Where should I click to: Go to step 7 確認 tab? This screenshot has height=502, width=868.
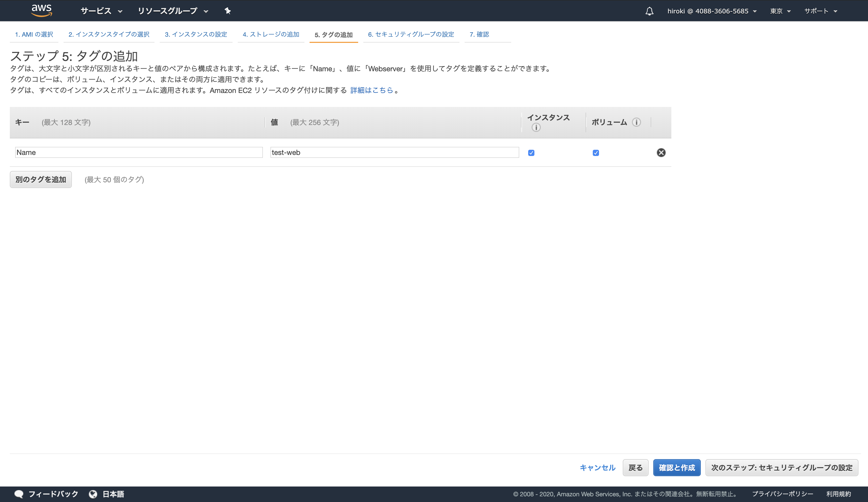click(x=479, y=34)
